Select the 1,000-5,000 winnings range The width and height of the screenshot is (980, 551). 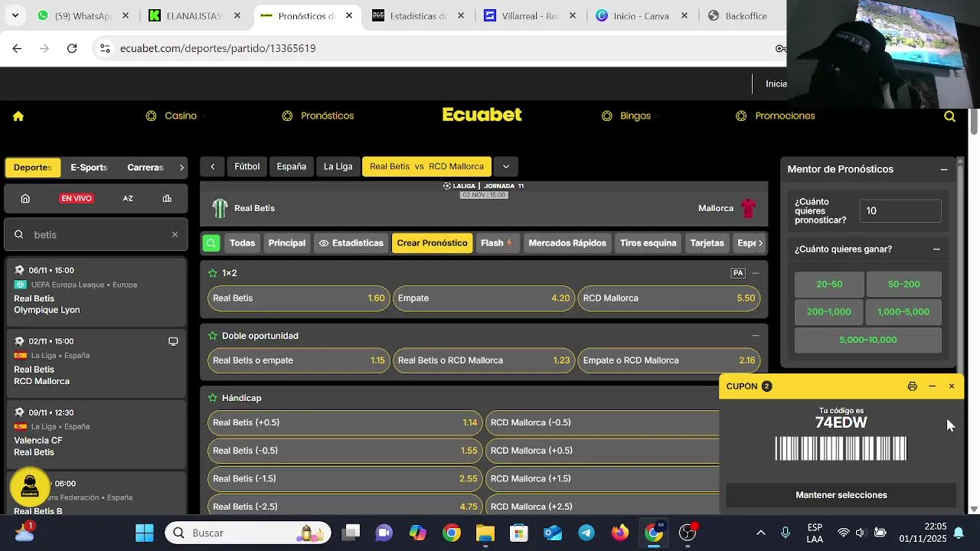903,311
